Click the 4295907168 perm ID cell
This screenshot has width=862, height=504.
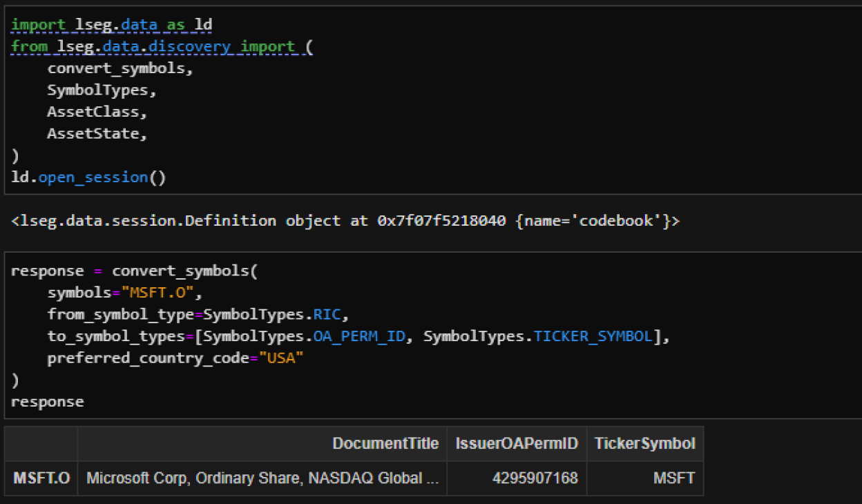(535, 478)
